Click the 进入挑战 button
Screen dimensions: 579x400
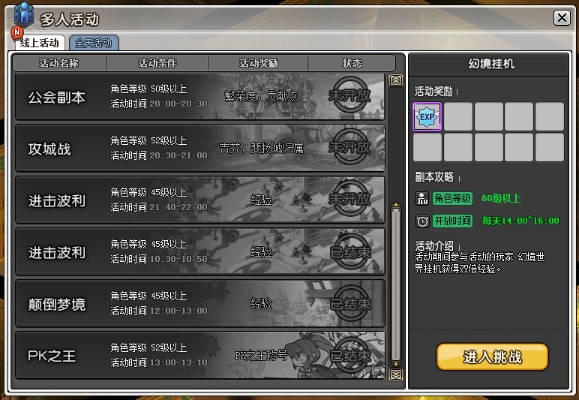point(492,357)
